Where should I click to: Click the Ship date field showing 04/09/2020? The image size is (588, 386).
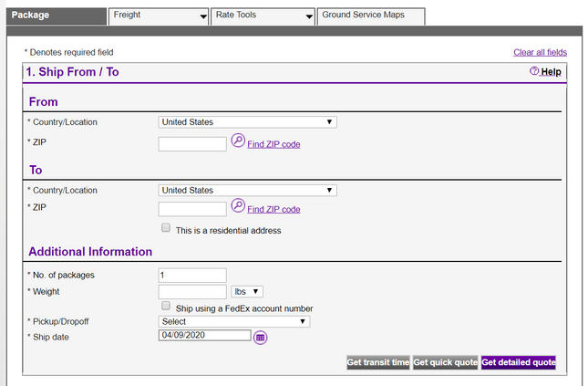[205, 335]
